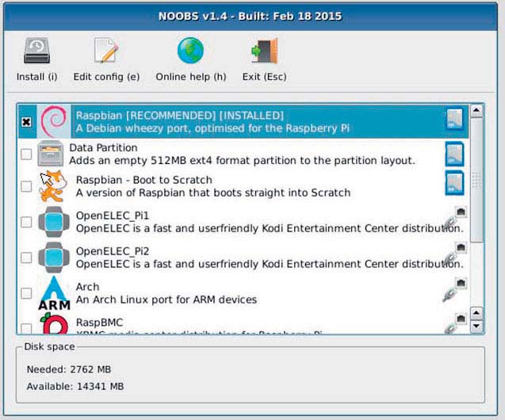This screenshot has width=505, height=420.
Task: Check the OpenELEC_Pi2 checkbox
Action: (x=26, y=258)
